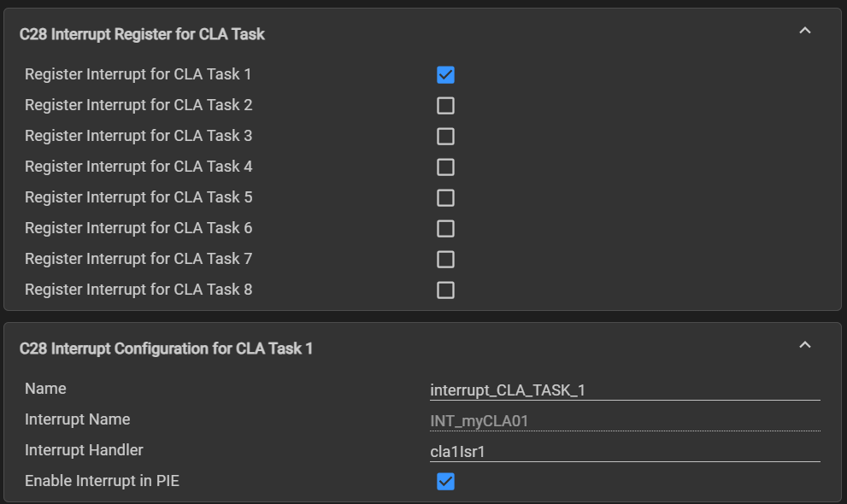Click the Enable Interrupt in PIE label
Screen dimensions: 847x504
click(x=102, y=481)
